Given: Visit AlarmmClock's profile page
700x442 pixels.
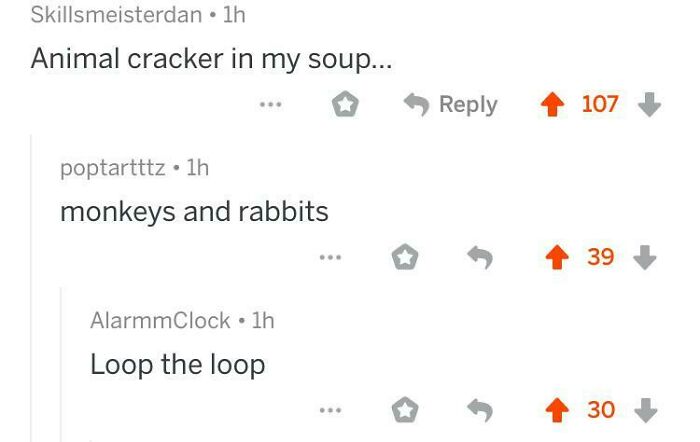Looking at the screenshot, I should pos(160,321).
